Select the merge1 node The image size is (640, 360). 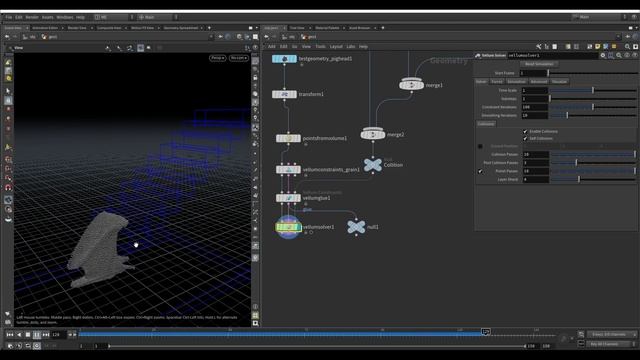(x=411, y=85)
